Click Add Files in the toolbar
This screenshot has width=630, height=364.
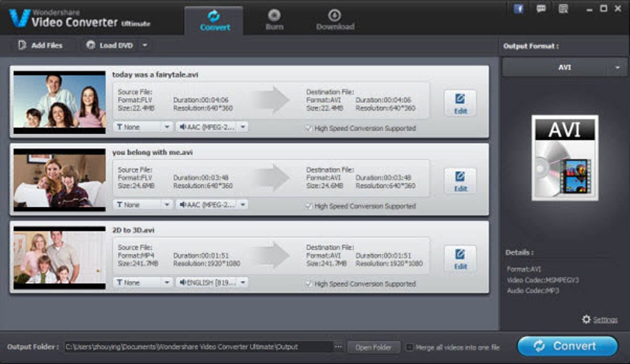pyautogui.click(x=40, y=46)
